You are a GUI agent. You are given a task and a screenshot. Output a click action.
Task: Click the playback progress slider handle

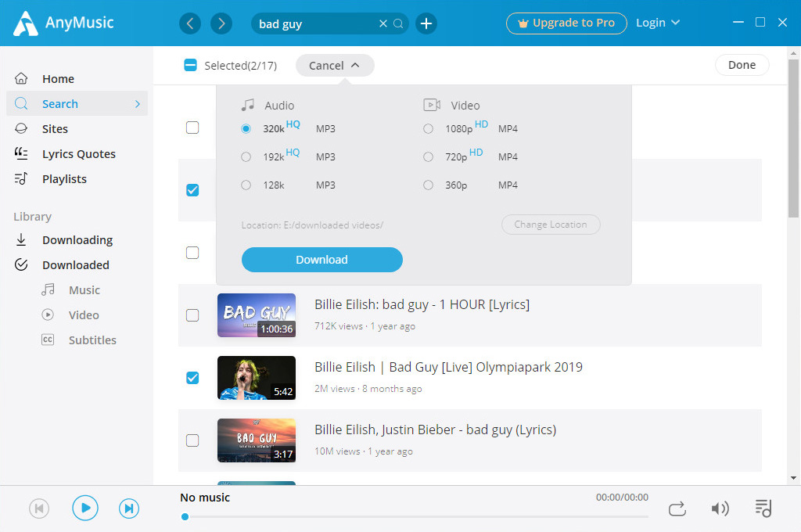click(185, 516)
